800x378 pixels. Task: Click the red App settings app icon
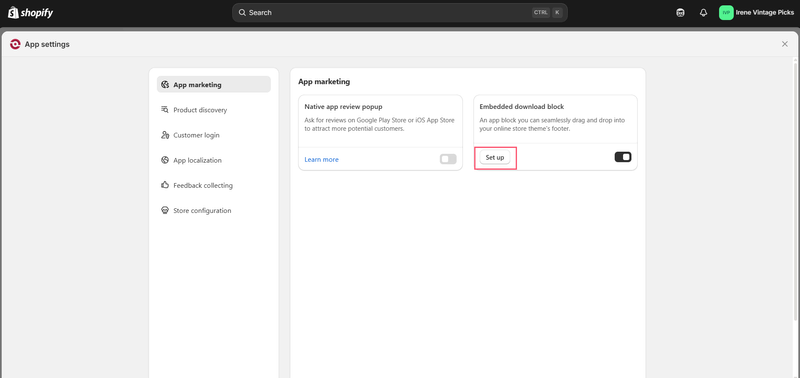pyautogui.click(x=15, y=44)
